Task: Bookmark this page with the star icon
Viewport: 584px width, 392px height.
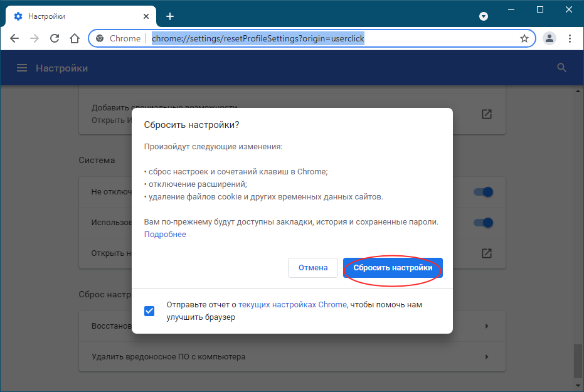Action: tap(524, 38)
